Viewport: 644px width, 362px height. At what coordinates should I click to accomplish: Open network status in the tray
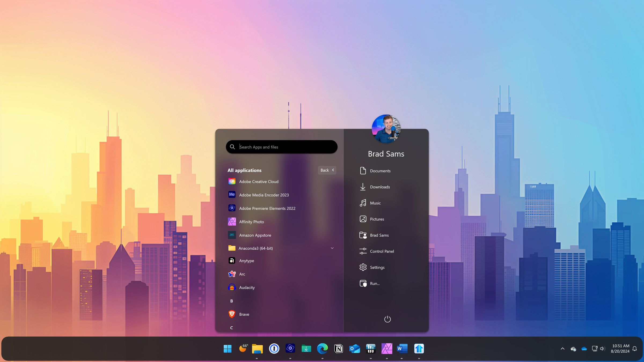595,349
